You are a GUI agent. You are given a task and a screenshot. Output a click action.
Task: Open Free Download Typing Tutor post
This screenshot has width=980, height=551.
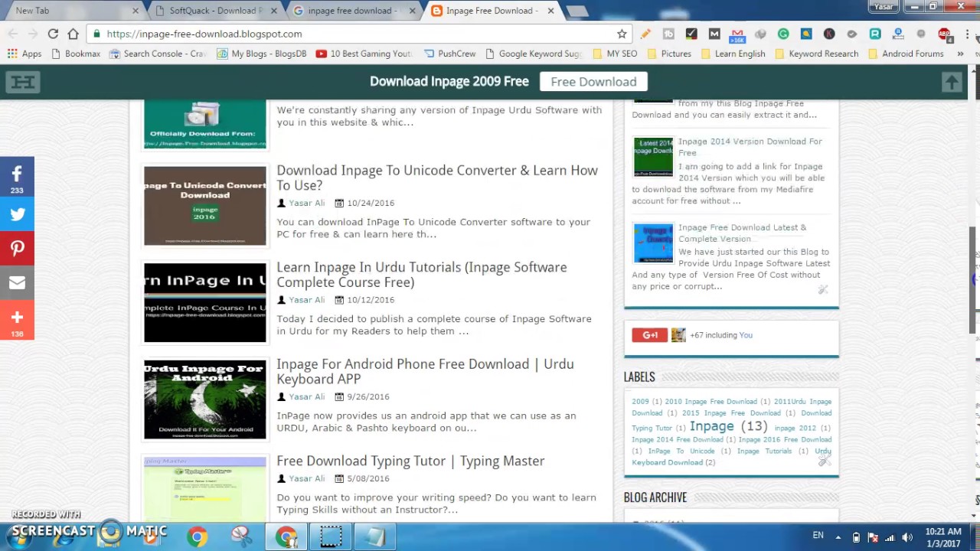coord(410,461)
